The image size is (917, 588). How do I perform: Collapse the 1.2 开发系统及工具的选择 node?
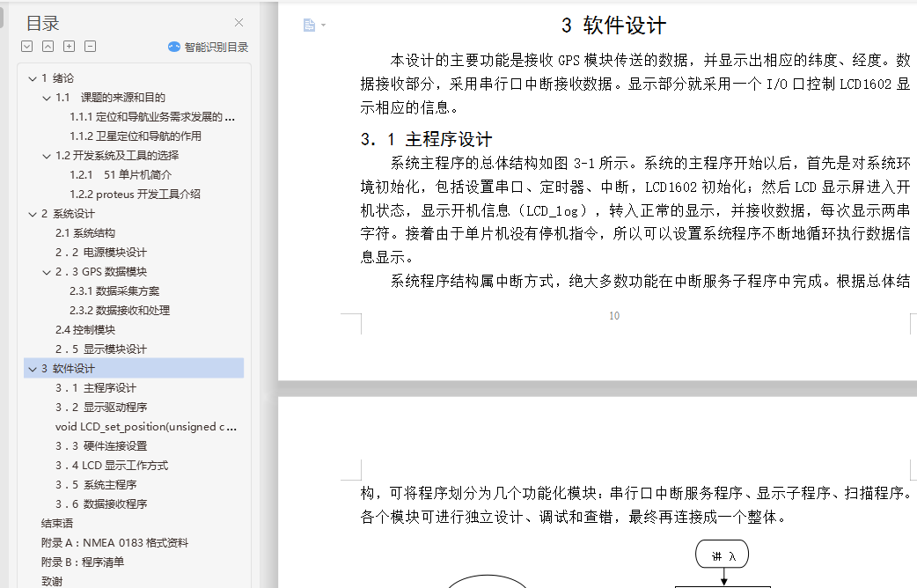(47, 156)
